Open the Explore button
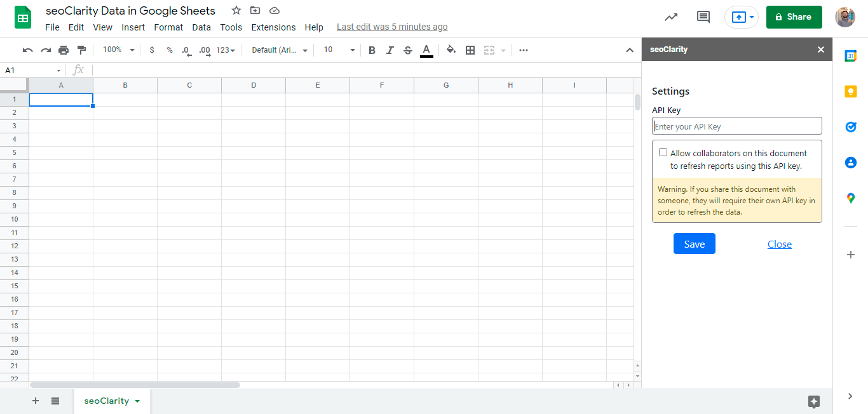Image resolution: width=868 pixels, height=414 pixels. [814, 401]
